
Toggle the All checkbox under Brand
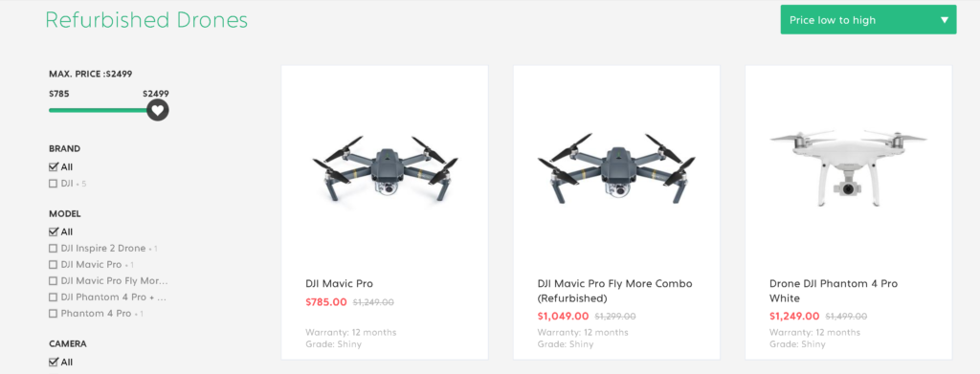pos(54,166)
